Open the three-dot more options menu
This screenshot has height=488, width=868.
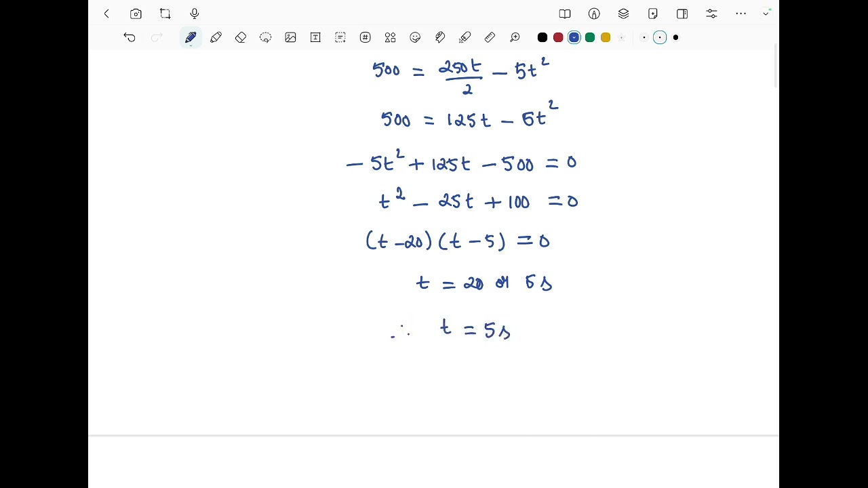[x=741, y=14]
